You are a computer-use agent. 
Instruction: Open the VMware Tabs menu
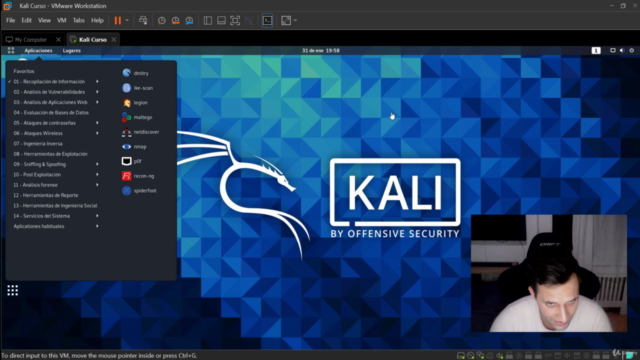[78, 20]
